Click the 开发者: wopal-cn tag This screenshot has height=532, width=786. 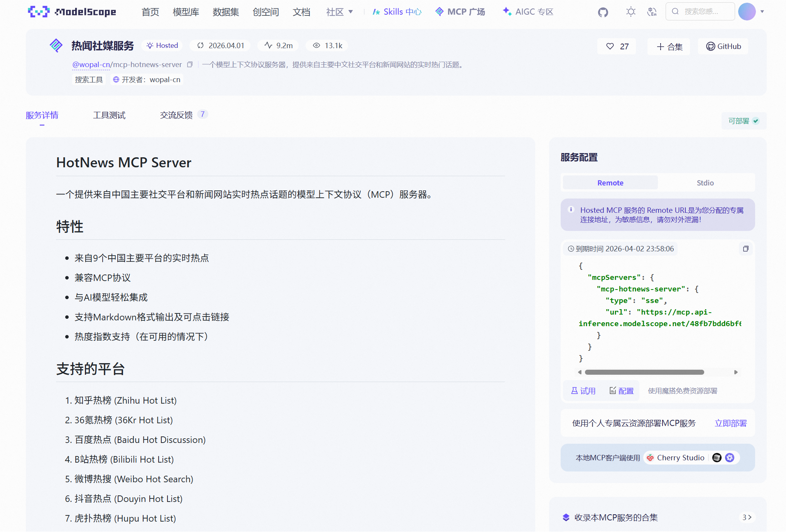tap(147, 80)
